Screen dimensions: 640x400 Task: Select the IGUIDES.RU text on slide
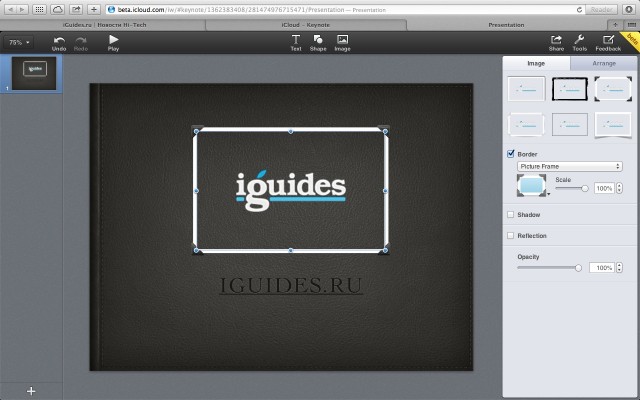pyautogui.click(x=291, y=285)
